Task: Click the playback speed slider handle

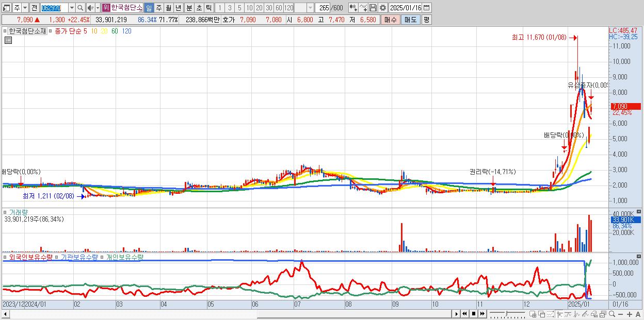Action: click(506, 313)
